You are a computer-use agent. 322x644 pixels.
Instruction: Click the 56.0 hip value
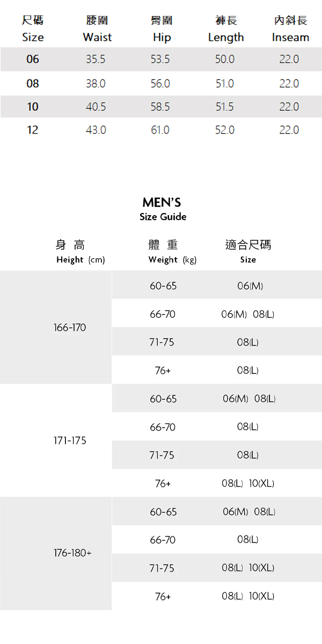[x=160, y=84]
